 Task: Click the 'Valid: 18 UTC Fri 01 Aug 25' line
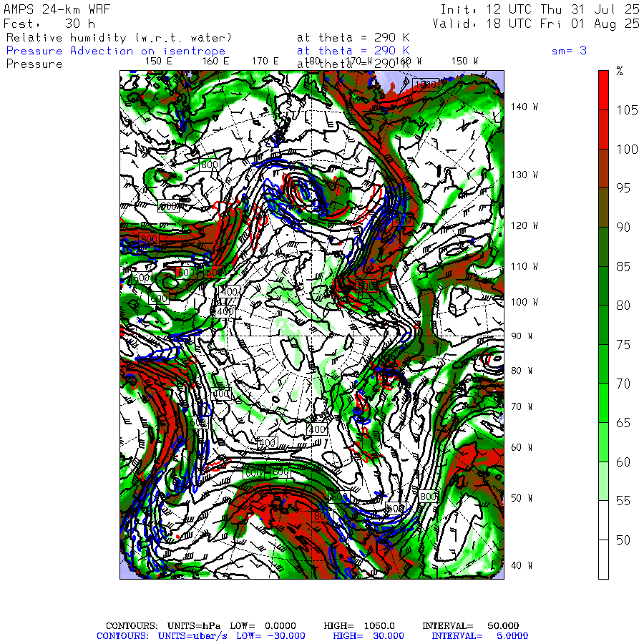[535, 24]
